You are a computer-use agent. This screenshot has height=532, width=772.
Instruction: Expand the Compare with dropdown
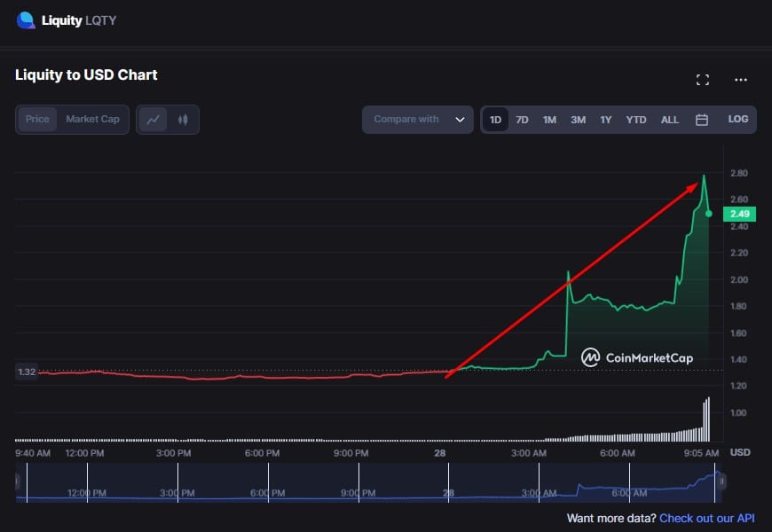coord(418,120)
